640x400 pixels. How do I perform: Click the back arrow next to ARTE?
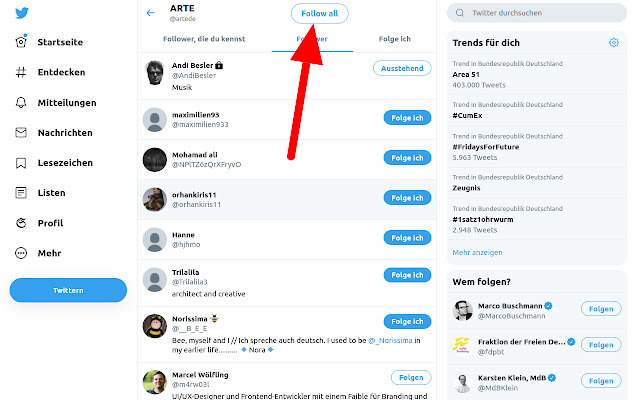151,13
